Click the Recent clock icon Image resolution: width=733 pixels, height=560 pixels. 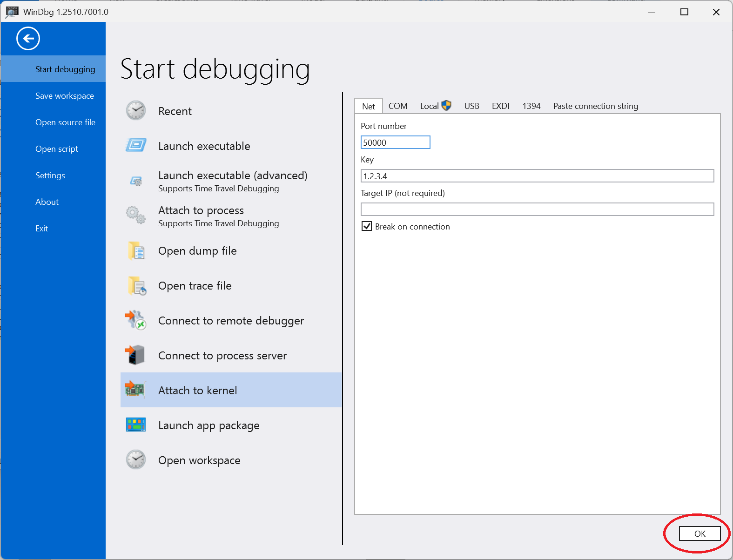(x=136, y=111)
